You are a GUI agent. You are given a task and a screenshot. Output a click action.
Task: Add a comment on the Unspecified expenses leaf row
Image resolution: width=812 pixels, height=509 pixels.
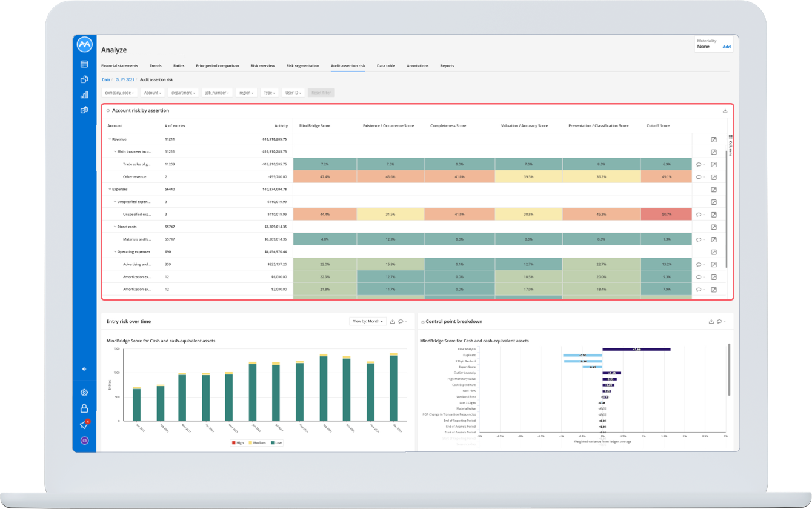(700, 215)
